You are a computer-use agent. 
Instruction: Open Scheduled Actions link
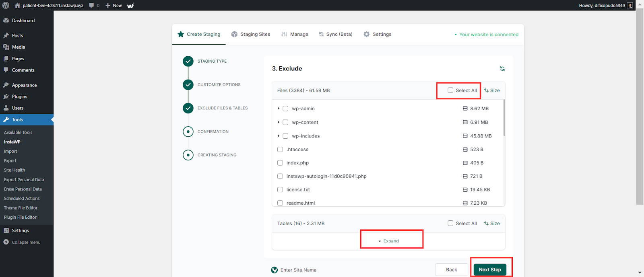22,199
